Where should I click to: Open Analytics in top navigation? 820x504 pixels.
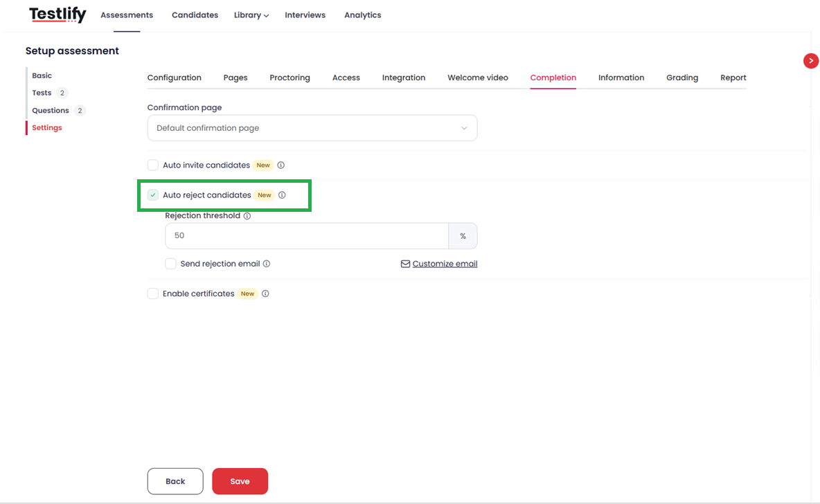click(362, 15)
